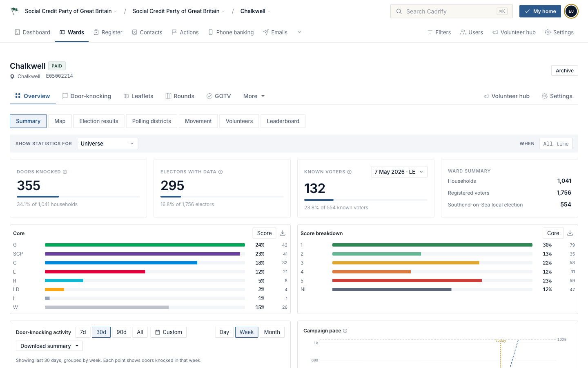Image resolution: width=588 pixels, height=368 pixels.
Task: Open the Known Voters info icon
Action: click(x=350, y=172)
